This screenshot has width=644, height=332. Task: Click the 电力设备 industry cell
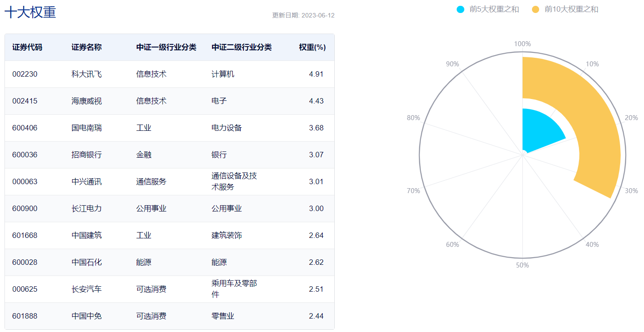pos(227,128)
